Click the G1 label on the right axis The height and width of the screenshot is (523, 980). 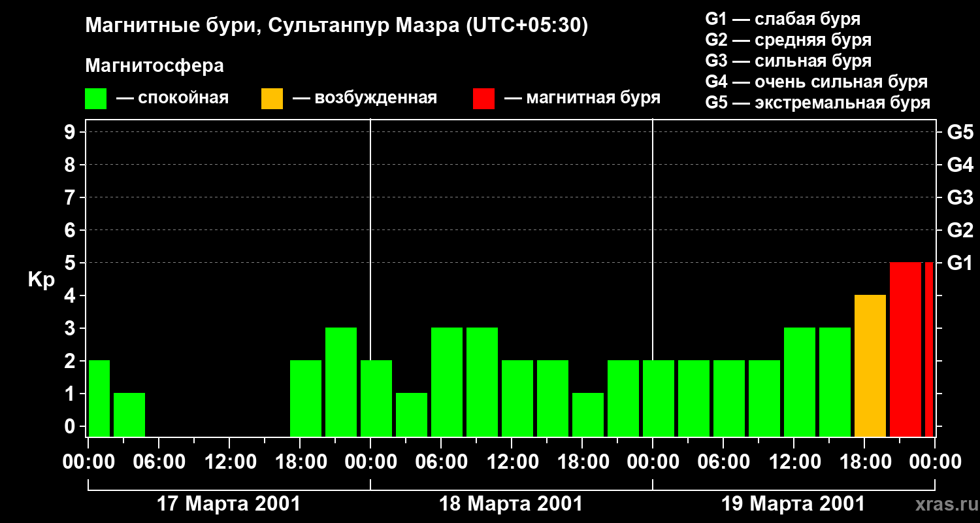click(960, 263)
